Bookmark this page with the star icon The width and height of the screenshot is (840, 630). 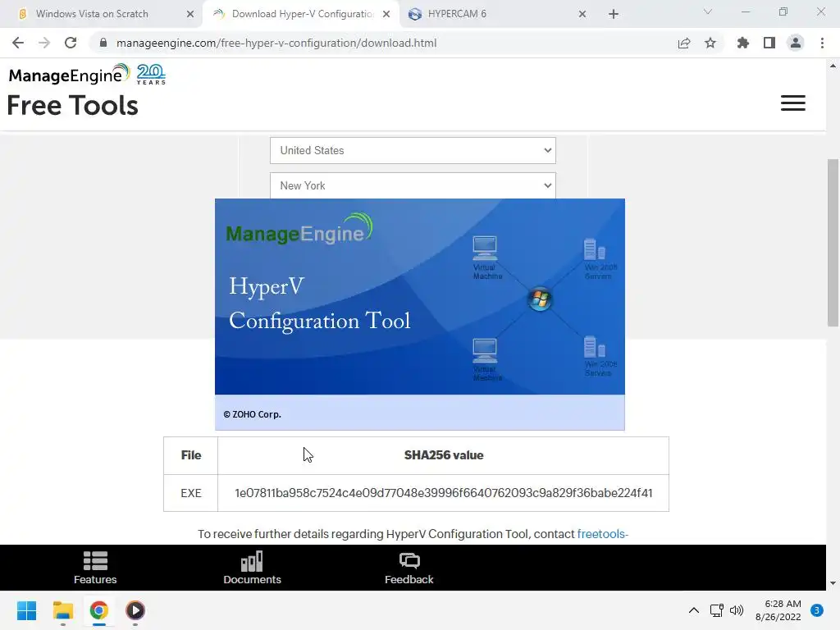(x=710, y=43)
